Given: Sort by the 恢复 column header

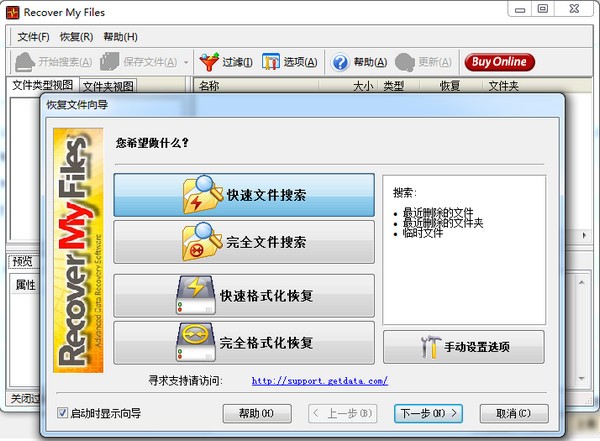Looking at the screenshot, I should pyautogui.click(x=450, y=85).
